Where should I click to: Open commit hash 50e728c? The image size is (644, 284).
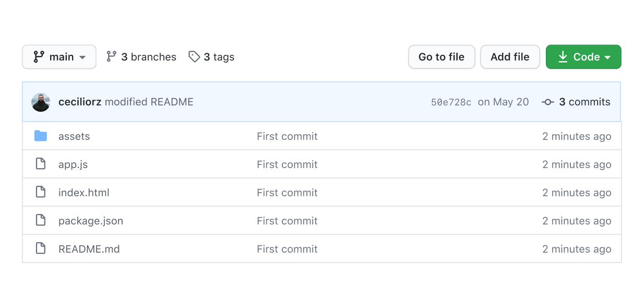point(451,102)
